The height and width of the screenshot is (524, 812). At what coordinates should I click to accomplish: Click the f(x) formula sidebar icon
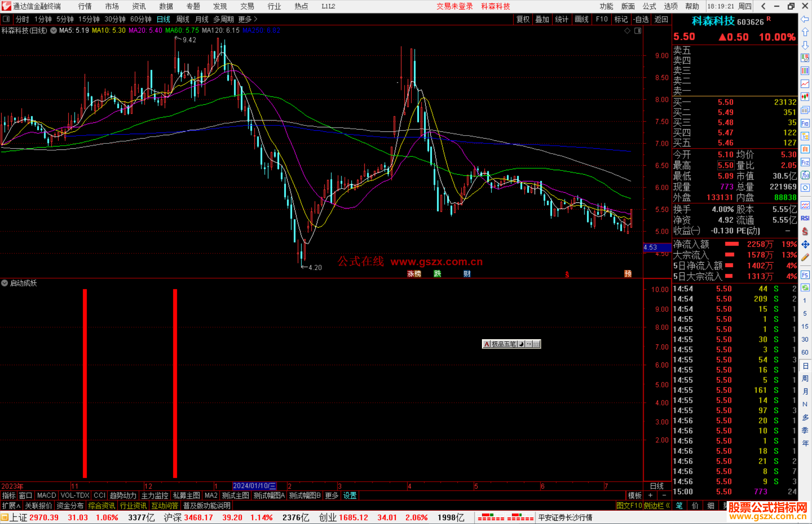(805, 175)
